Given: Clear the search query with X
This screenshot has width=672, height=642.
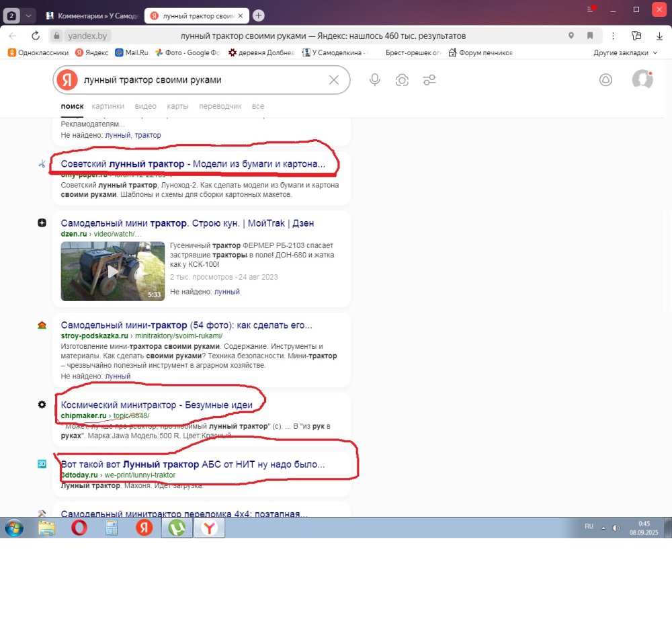Looking at the screenshot, I should point(334,80).
